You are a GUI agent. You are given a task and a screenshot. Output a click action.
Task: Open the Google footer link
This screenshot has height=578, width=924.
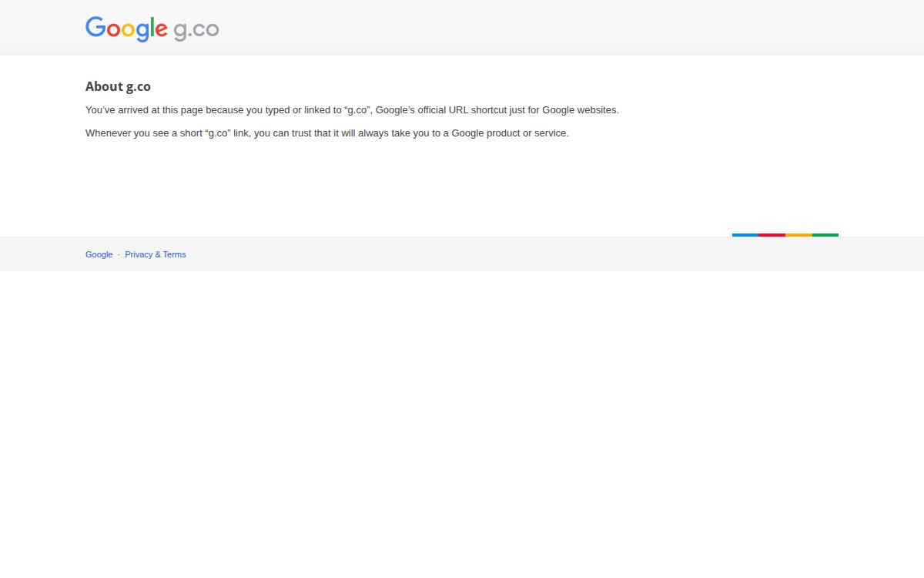(99, 254)
